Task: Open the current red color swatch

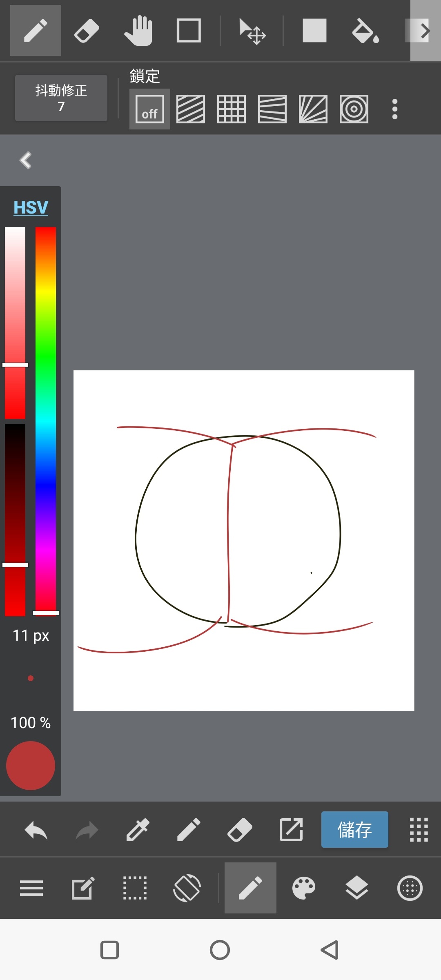Action: [31, 766]
